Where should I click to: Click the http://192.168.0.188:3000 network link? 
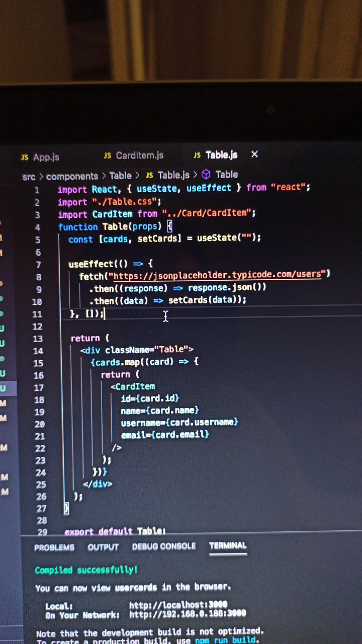(188, 614)
